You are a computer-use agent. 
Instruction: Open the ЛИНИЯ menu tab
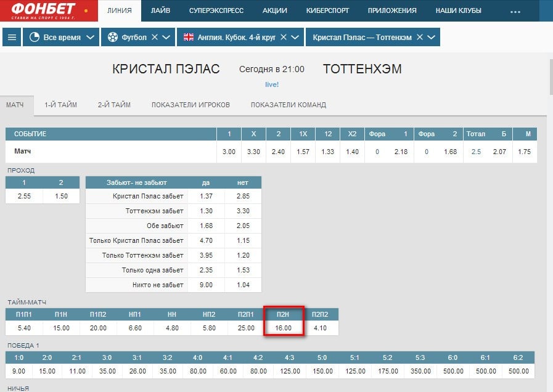[120, 10]
